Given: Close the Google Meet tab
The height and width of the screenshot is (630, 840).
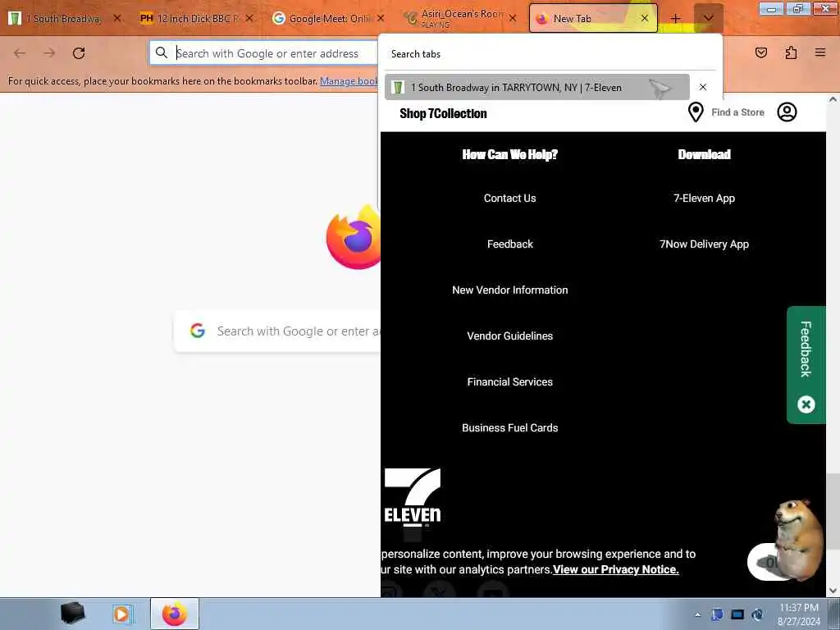Looking at the screenshot, I should click(x=381, y=18).
